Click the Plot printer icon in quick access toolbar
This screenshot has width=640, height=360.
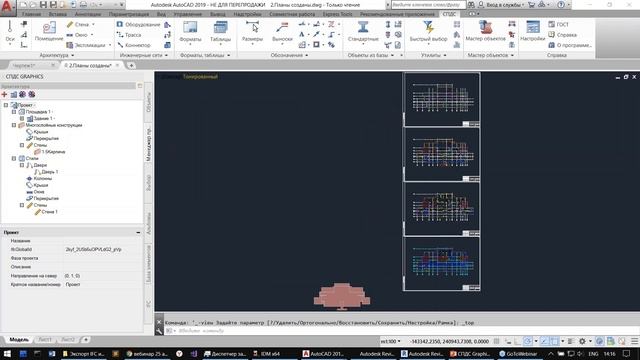(x=83, y=5)
